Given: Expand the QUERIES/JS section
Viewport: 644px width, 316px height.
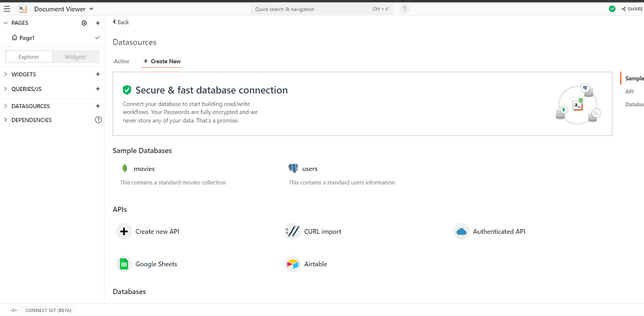Looking at the screenshot, I should (x=6, y=89).
